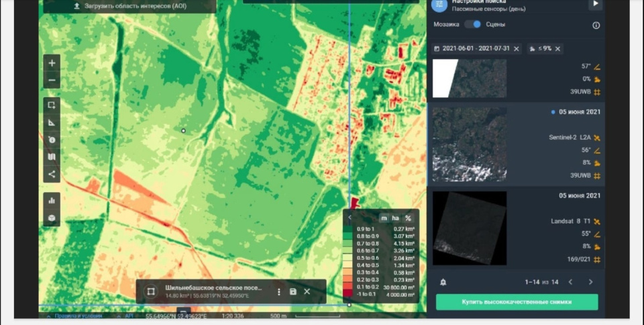Click cloud icon beside 0%
Screen dimensions: 644x325
tap(597, 79)
